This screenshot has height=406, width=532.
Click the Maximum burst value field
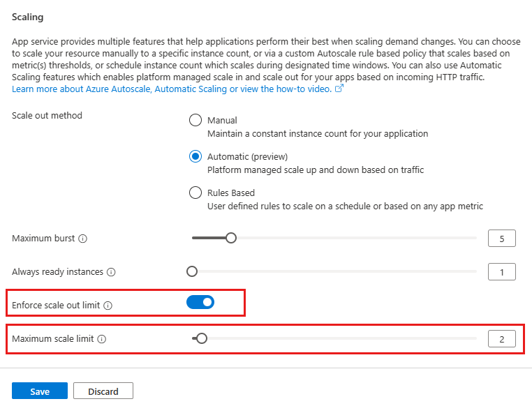tap(502, 239)
